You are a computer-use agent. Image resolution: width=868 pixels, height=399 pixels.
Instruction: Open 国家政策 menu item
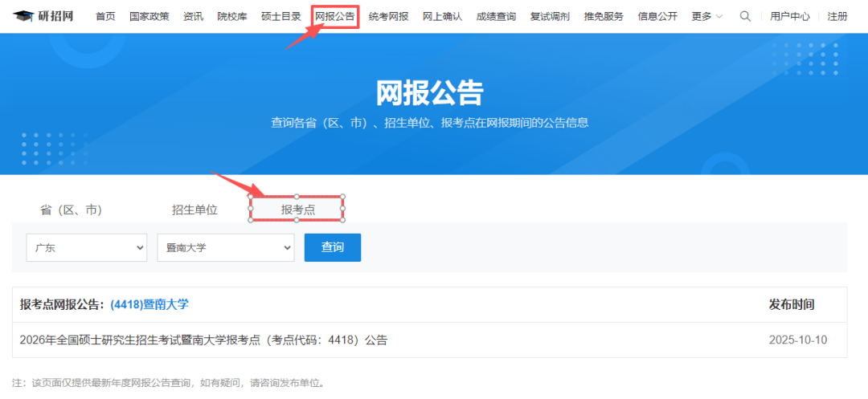pyautogui.click(x=149, y=17)
